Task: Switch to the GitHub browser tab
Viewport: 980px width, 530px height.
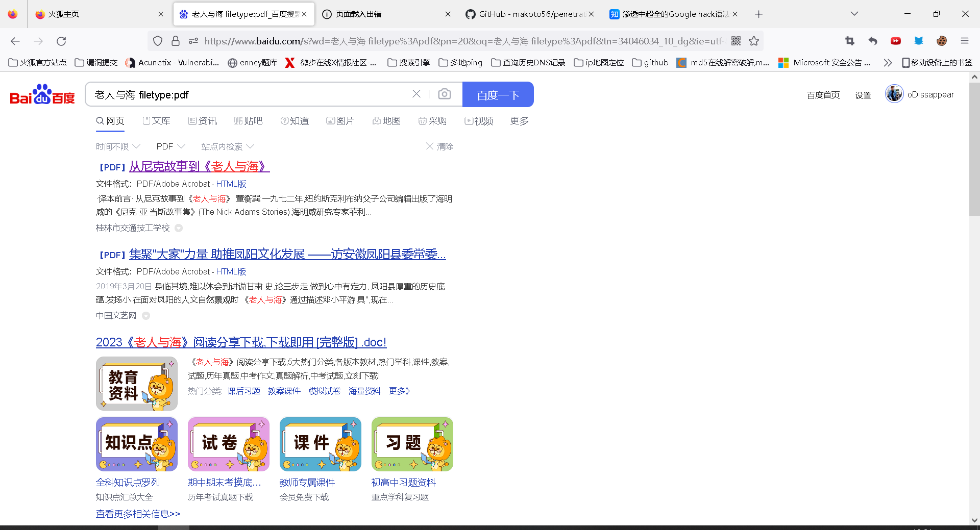Action: click(x=528, y=14)
